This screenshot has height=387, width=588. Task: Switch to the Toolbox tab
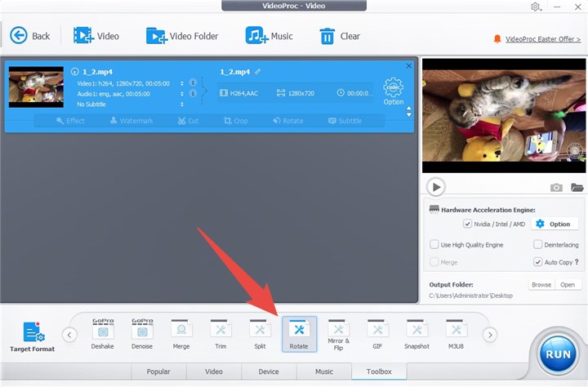(x=379, y=371)
